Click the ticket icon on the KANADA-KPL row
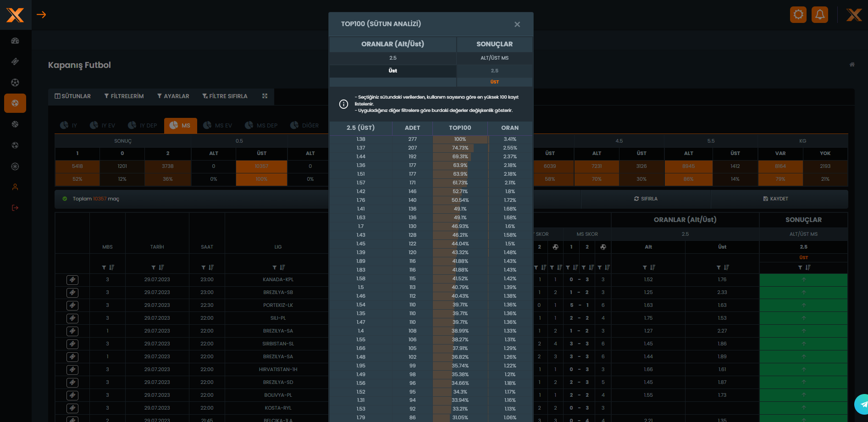The height and width of the screenshot is (422, 868). 72,280
